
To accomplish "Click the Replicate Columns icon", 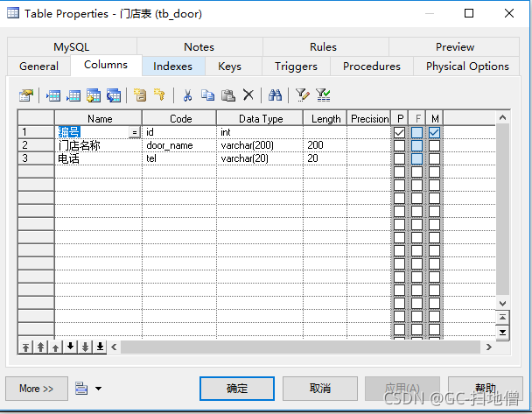I will [114, 95].
